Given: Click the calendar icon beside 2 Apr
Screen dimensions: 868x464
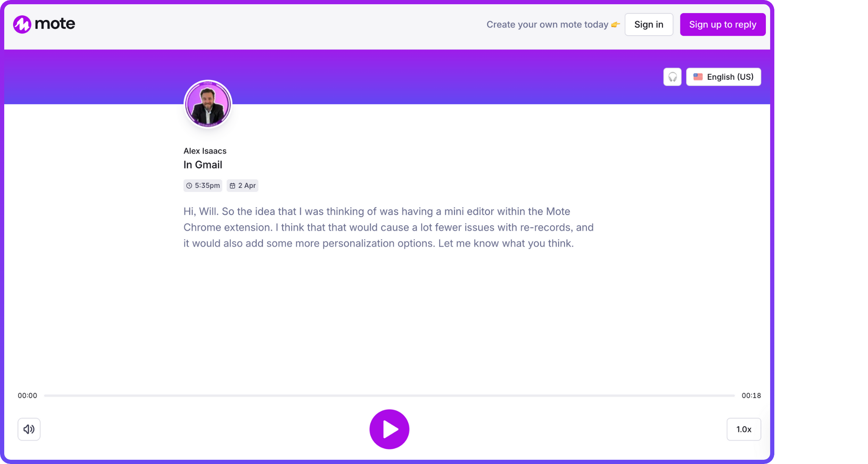Looking at the screenshot, I should click(x=232, y=186).
